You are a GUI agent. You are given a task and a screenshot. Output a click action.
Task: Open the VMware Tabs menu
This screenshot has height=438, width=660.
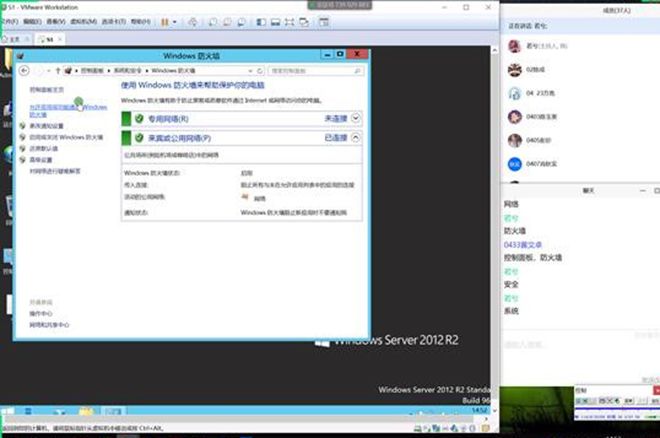point(114,21)
